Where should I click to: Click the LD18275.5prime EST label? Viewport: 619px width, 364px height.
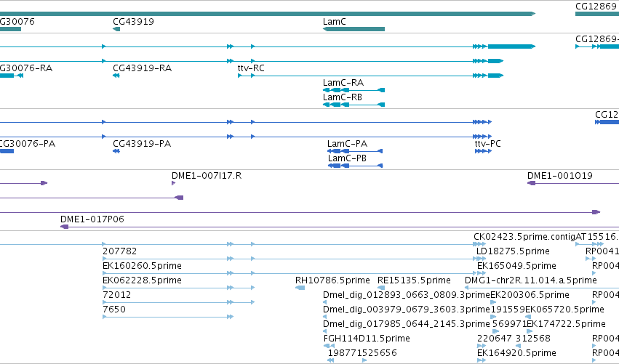(513, 251)
